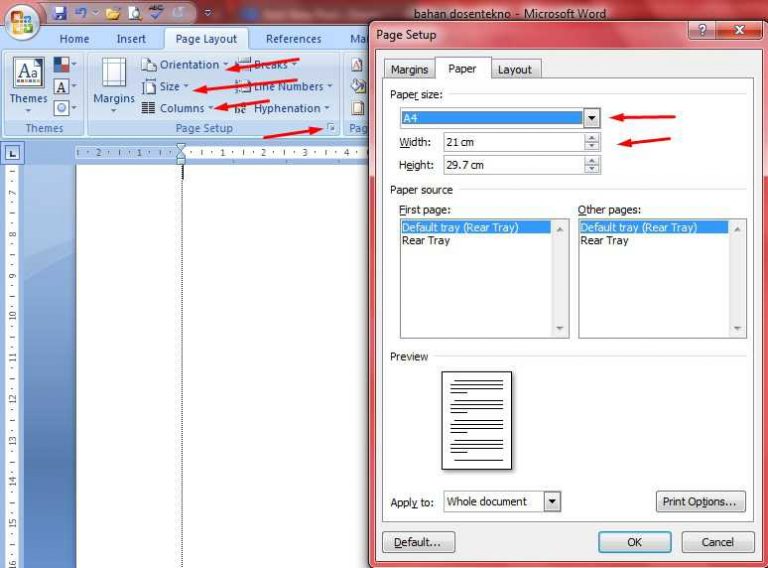Open Theme Colors dropdown
The image size is (768, 568).
click(x=65, y=64)
